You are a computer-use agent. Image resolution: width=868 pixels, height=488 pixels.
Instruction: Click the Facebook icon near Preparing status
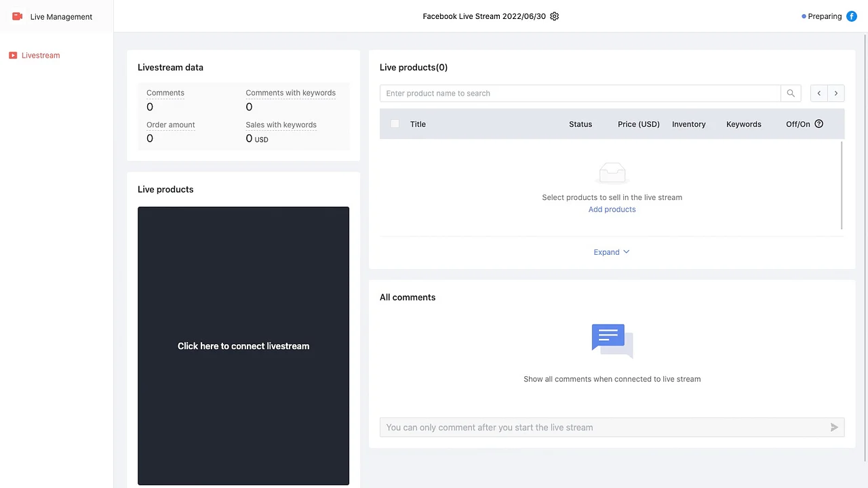[x=852, y=16]
